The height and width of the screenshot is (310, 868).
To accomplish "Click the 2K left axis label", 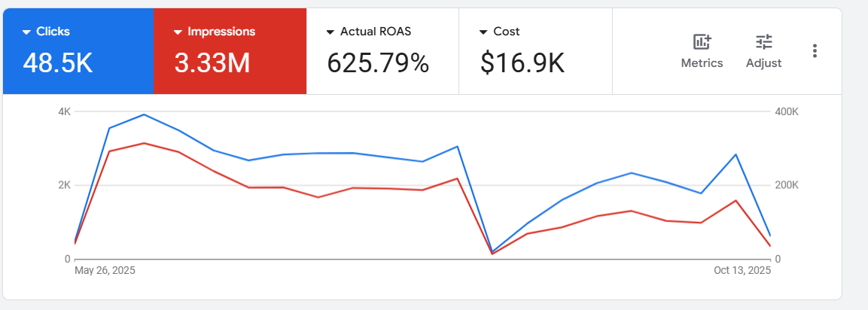I will pos(65,185).
